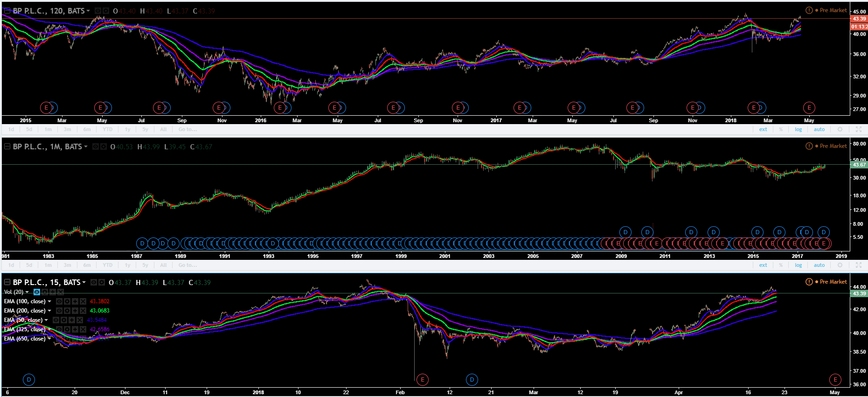
Task: Open the BP P.L.C., 120, BATS dropdown
Action: [x=88, y=11]
